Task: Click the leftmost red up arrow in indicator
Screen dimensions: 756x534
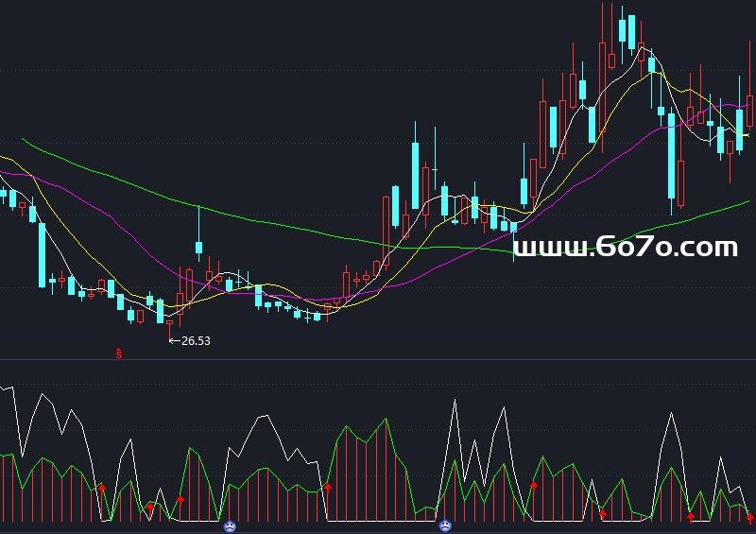Action: (102, 489)
